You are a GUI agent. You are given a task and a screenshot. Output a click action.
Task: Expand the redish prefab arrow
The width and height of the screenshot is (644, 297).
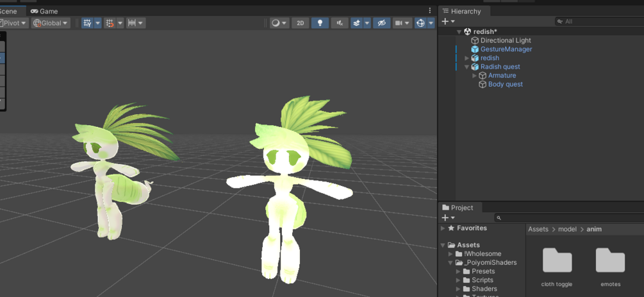click(466, 58)
